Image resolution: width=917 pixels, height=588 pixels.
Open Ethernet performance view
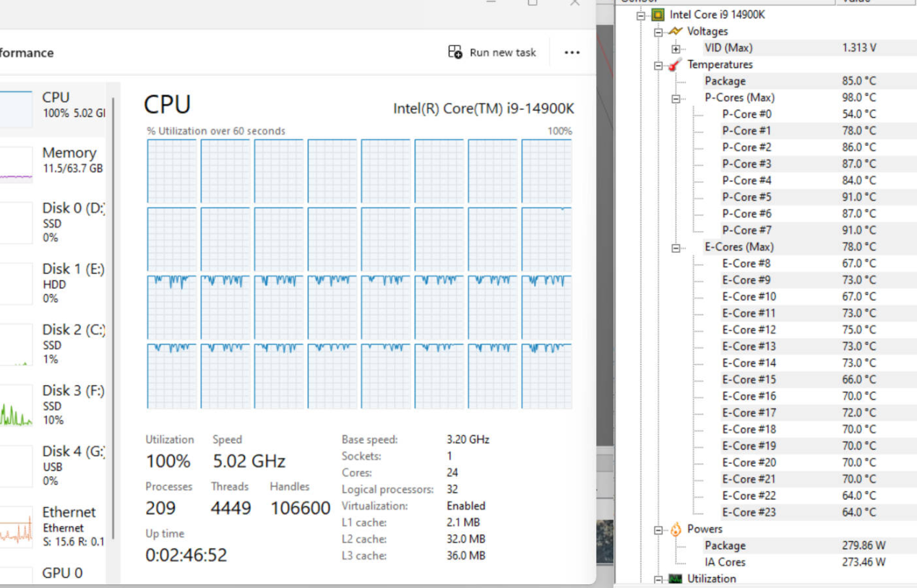pyautogui.click(x=52, y=526)
